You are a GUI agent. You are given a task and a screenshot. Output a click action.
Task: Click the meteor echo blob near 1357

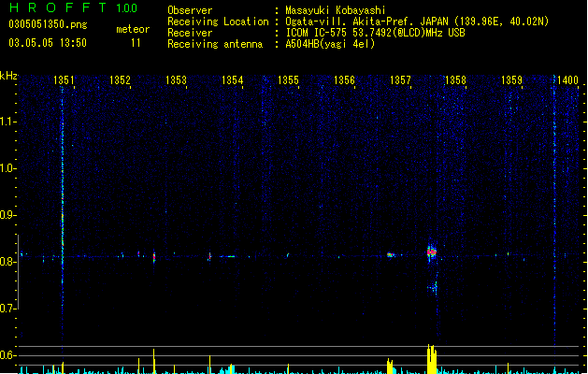pos(391,255)
